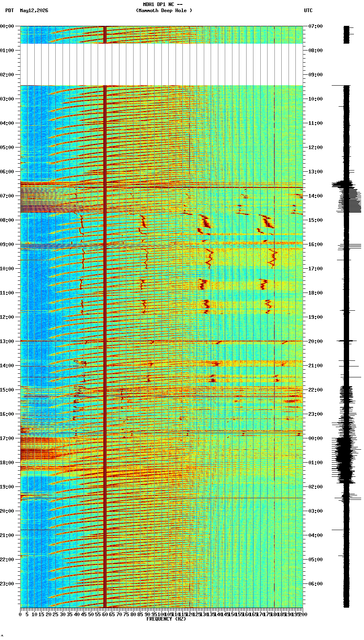The height and width of the screenshot is (640, 364).
Task: Click the white data gap band
Action: (x=161, y=64)
